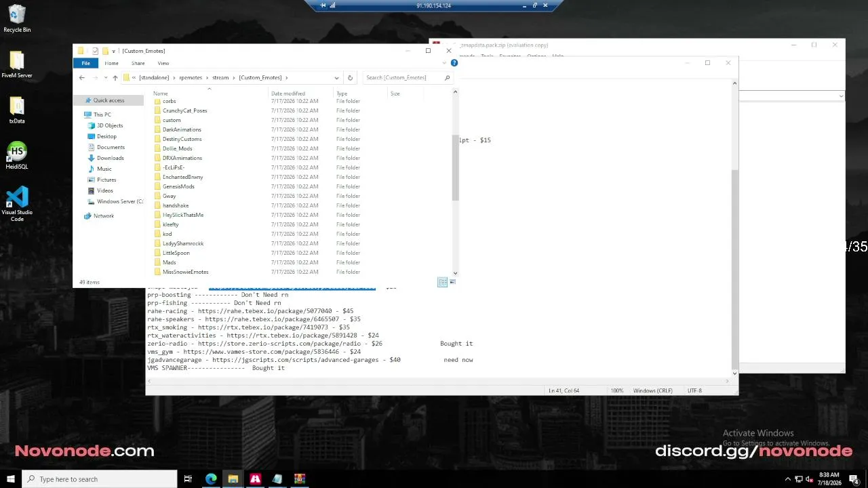Viewport: 868px width, 488px height.
Task: Open the volume control in system tray
Action: 809,479
